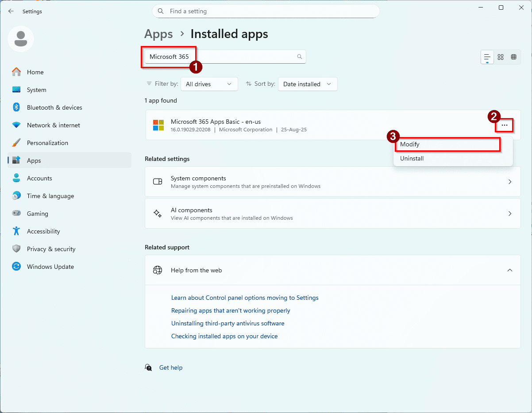Open System components settings
The width and height of the screenshot is (532, 413).
click(332, 182)
